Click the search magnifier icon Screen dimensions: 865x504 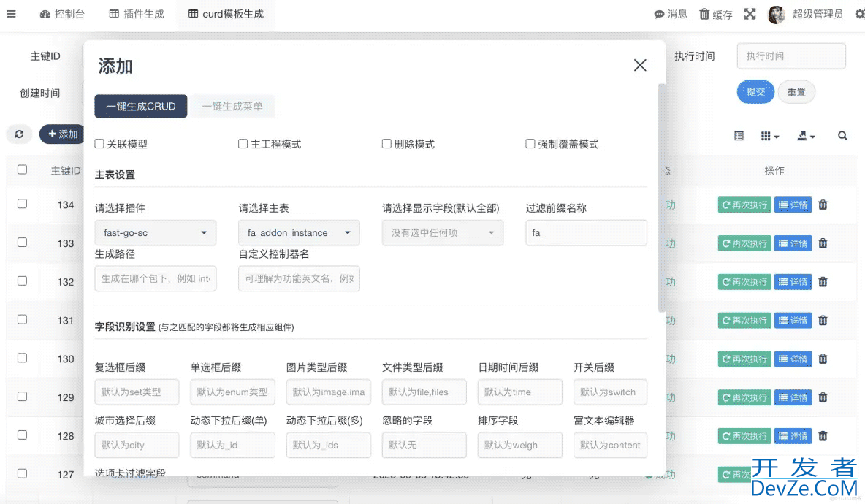tap(842, 136)
